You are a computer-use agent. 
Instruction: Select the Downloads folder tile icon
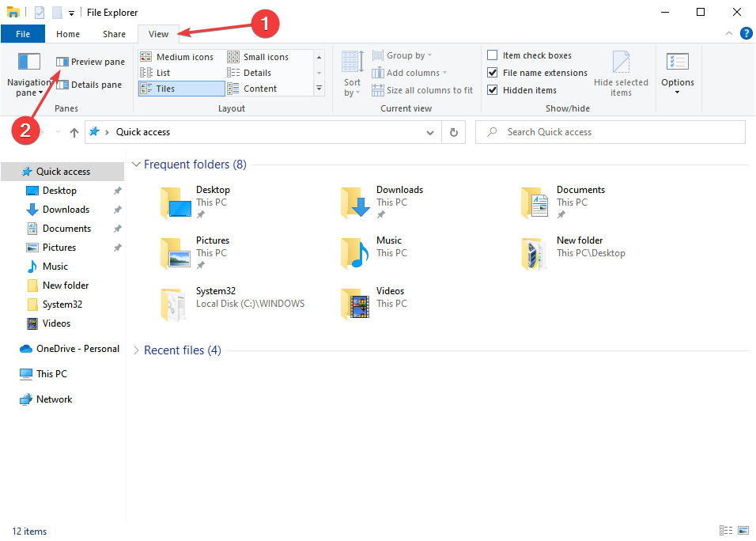(356, 202)
